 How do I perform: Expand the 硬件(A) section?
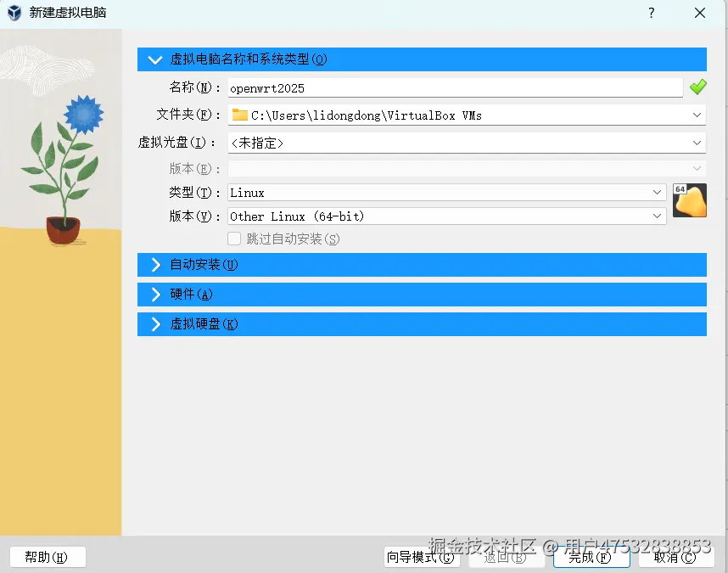pos(422,295)
